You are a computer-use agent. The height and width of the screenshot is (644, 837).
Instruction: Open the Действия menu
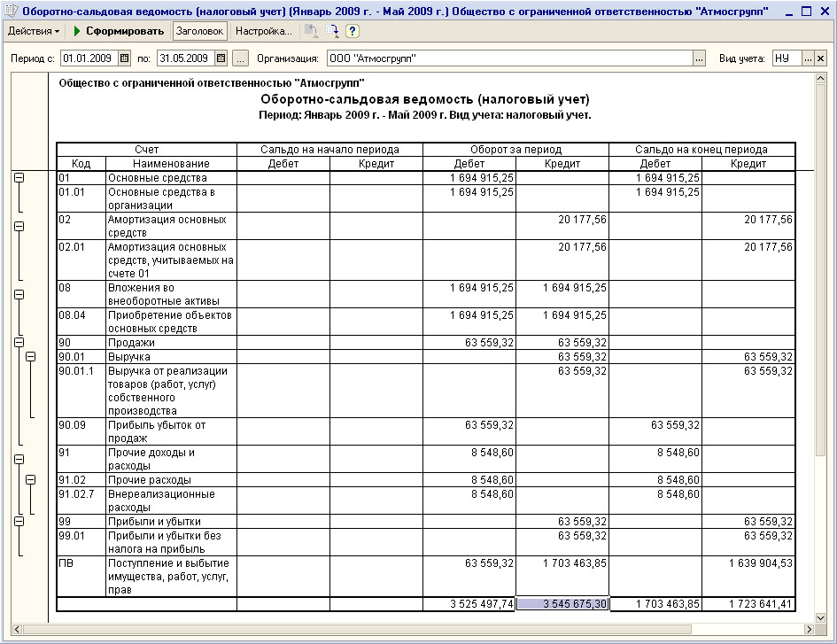(34, 31)
